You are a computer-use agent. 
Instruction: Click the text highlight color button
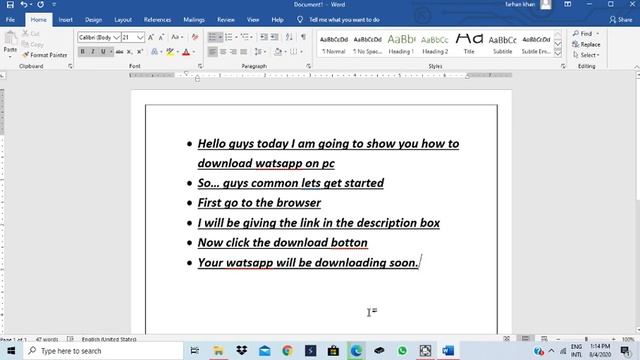pos(170,52)
